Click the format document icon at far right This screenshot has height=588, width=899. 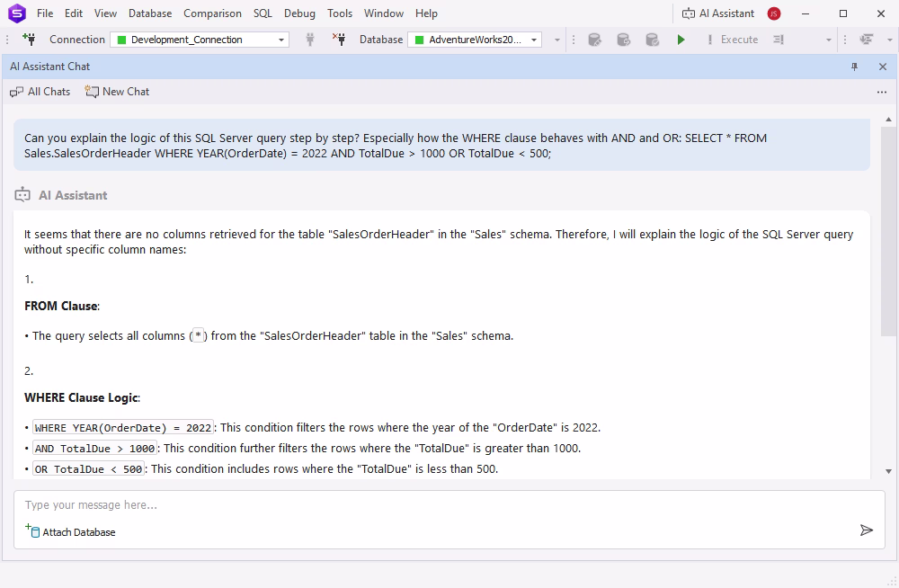(x=867, y=40)
